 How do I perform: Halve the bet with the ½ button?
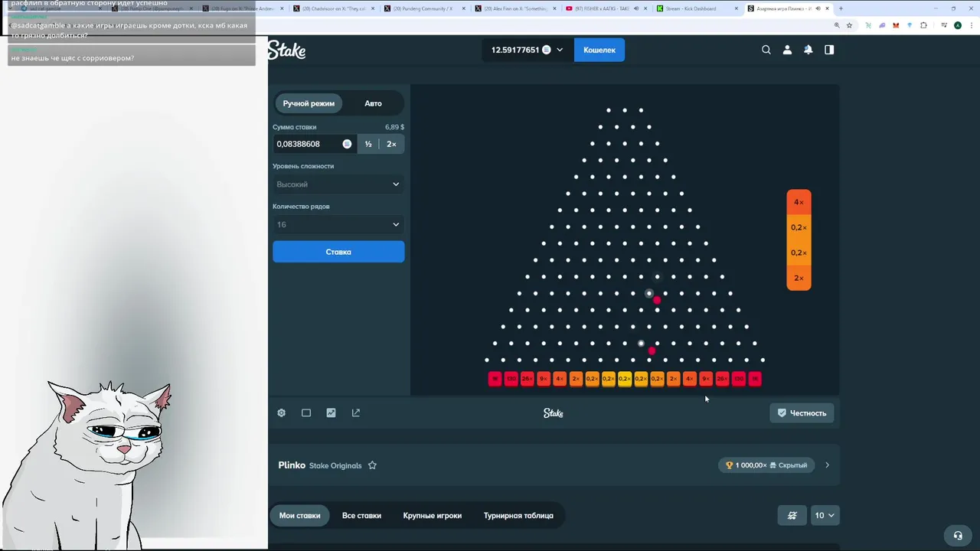(x=368, y=144)
